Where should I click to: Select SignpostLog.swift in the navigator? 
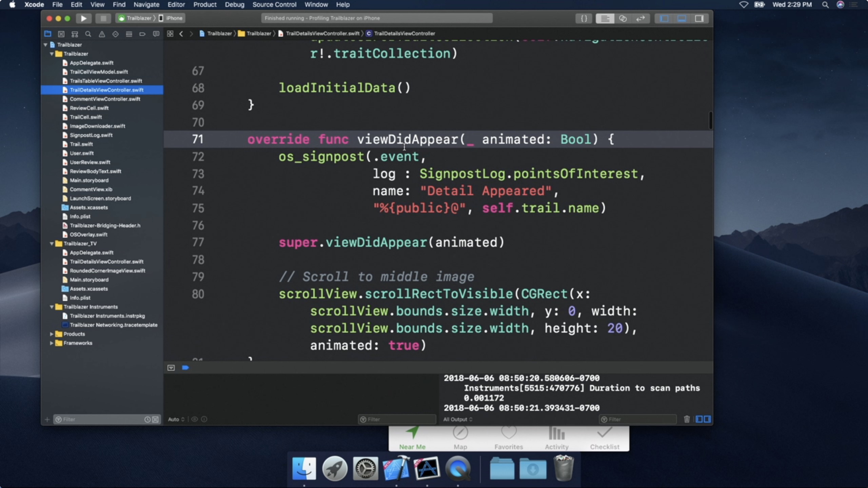tap(91, 135)
